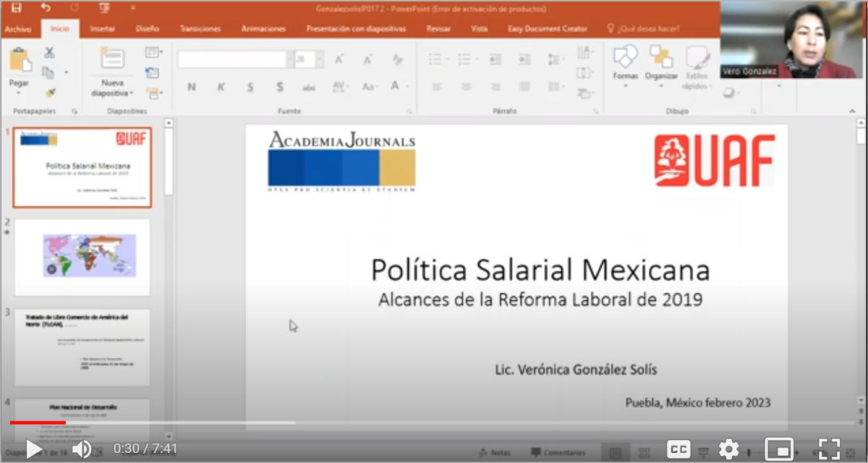868x463 pixels.
Task: Open the font size dropdown showing 28
Action: 319,59
